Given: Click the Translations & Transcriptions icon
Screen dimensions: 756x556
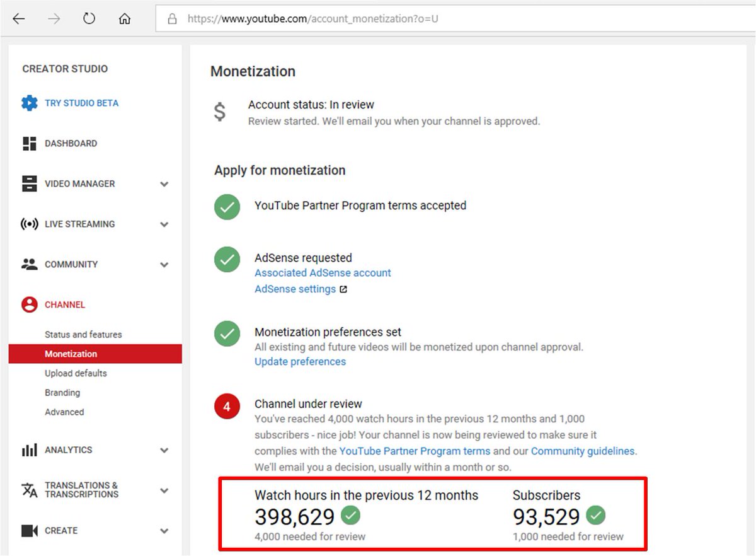Looking at the screenshot, I should 29,490.
